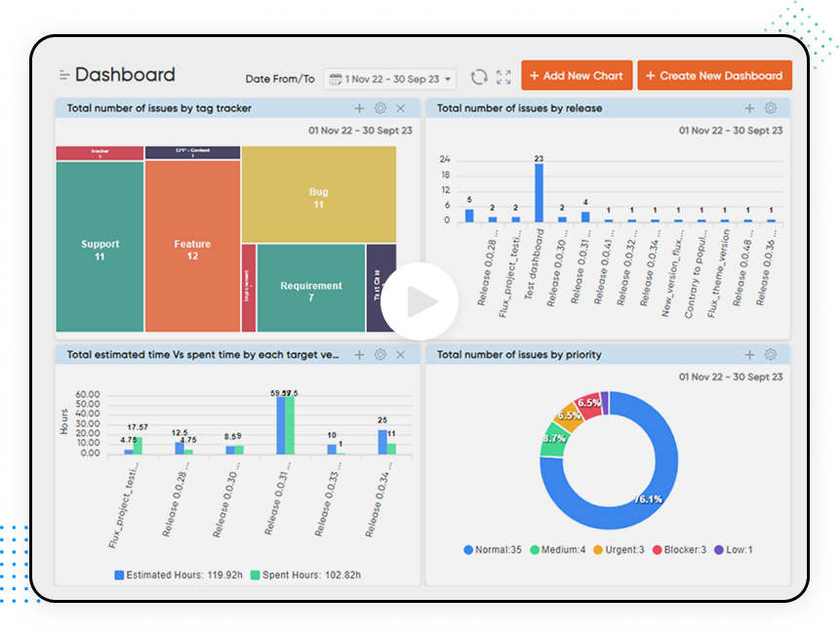Click the refresh dashboard icon
Screen dimensions: 840x636
click(479, 75)
